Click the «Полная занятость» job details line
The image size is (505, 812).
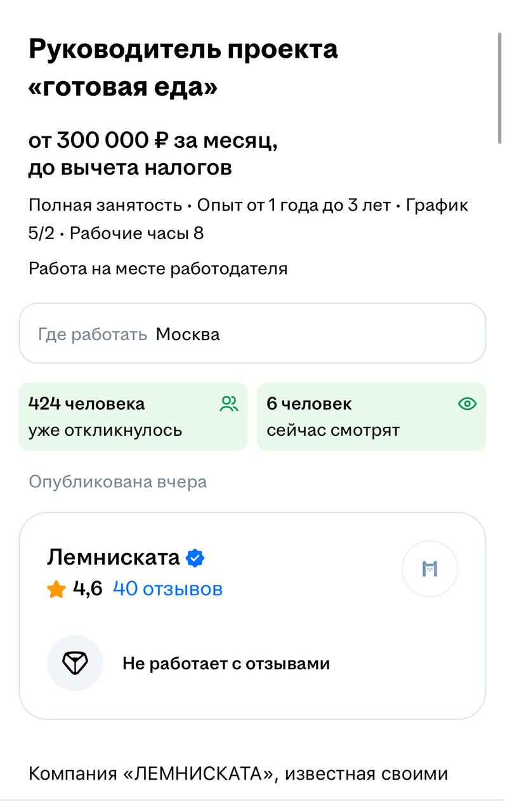point(105,206)
